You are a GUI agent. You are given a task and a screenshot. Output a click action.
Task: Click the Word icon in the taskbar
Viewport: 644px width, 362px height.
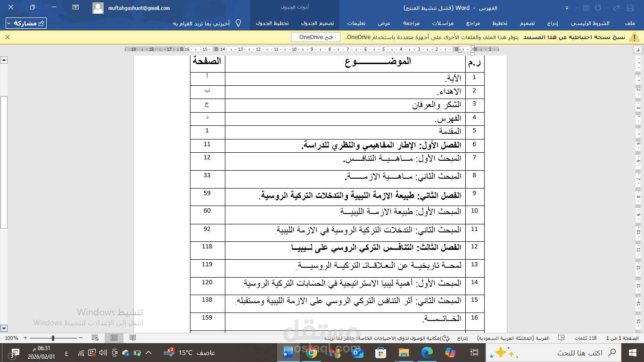[288, 352]
